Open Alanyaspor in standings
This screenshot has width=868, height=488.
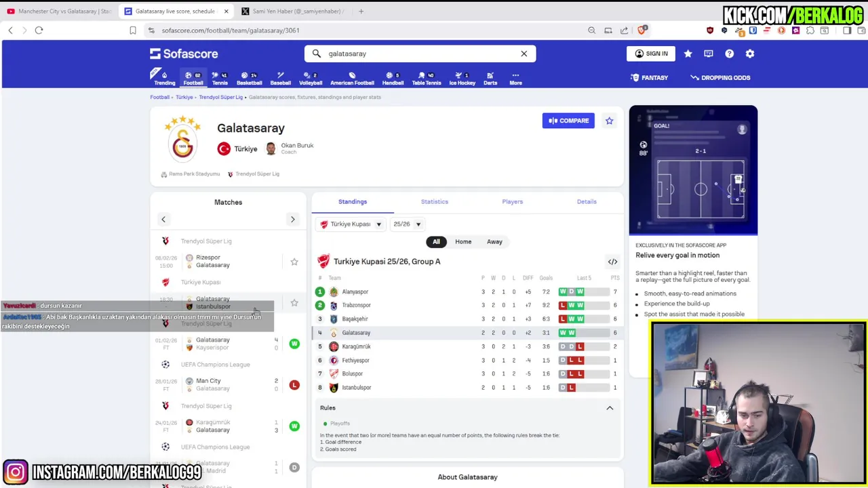pos(468,291)
